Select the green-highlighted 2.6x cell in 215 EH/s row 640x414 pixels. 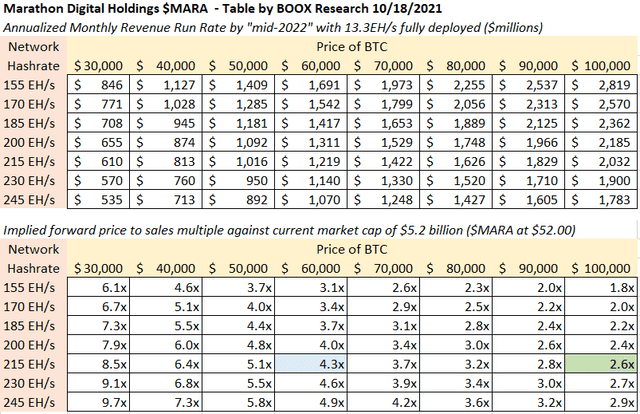pos(601,364)
